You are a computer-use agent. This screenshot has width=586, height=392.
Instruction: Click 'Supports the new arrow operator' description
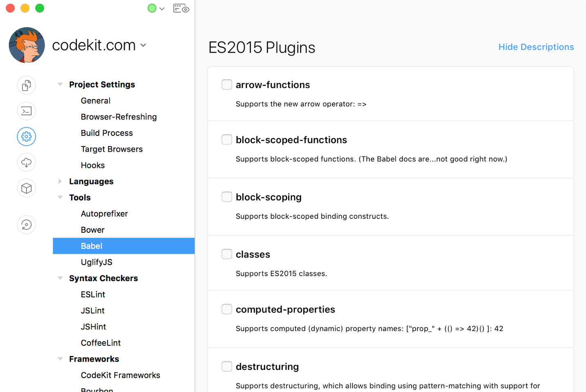click(x=301, y=104)
